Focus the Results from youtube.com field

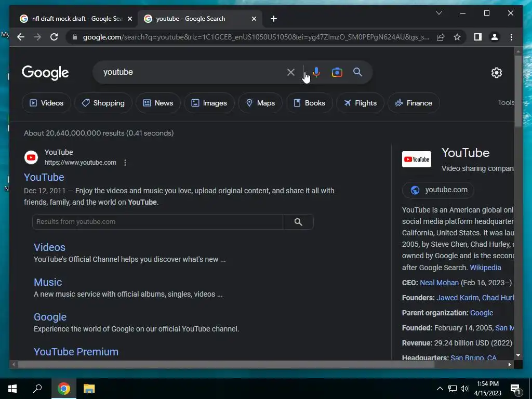click(x=157, y=222)
